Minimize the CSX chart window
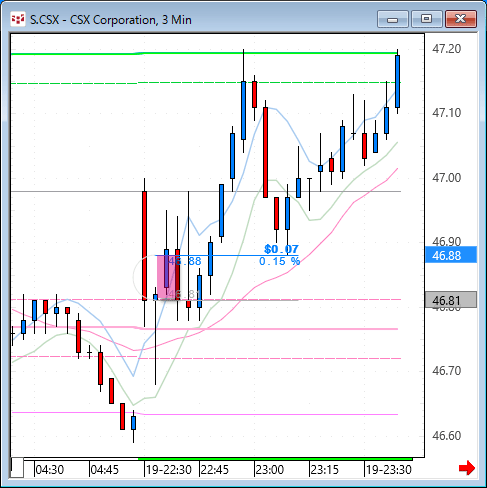Screen dimensions: 487x488 pyautogui.click(x=393, y=19)
